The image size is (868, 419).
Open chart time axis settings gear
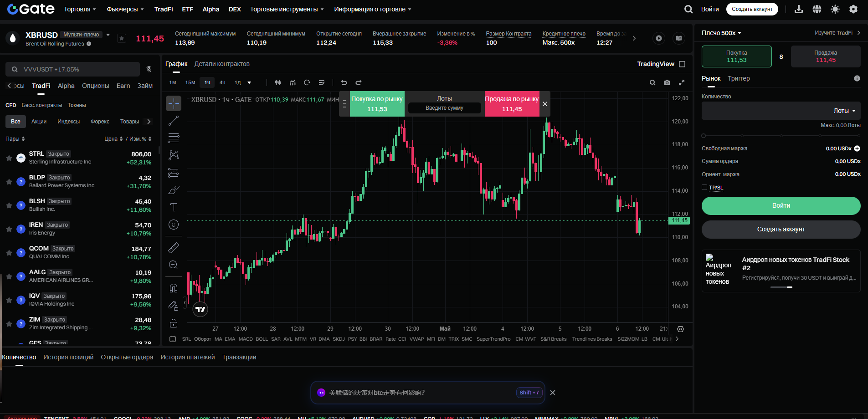pyautogui.click(x=680, y=329)
